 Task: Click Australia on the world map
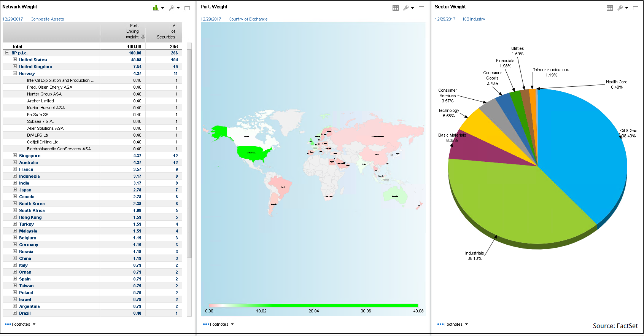tap(396, 195)
